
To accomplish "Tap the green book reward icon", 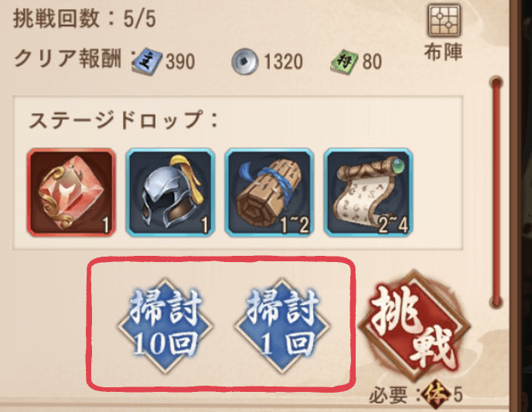I will tap(344, 62).
